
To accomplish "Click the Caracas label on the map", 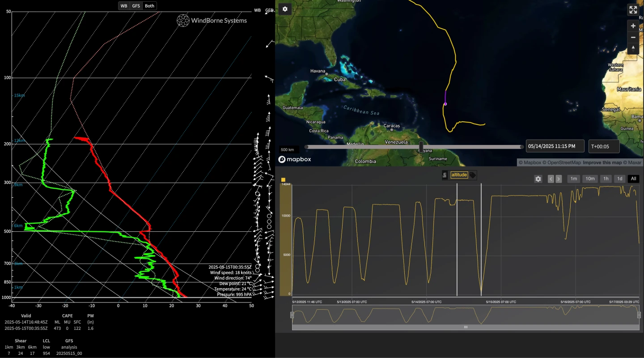I will 391,126.
